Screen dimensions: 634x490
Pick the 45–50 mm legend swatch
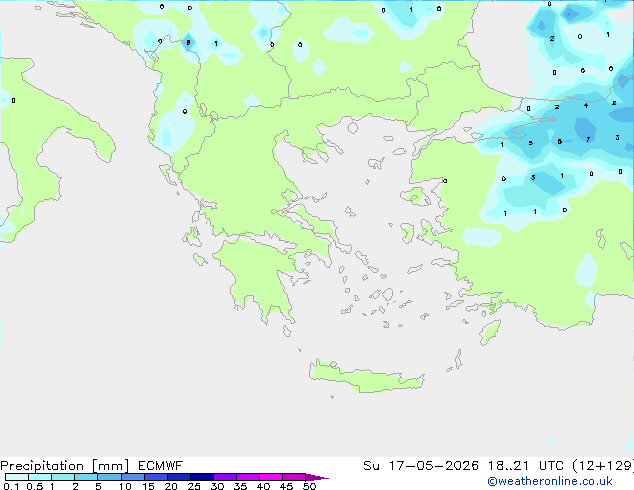(294, 477)
